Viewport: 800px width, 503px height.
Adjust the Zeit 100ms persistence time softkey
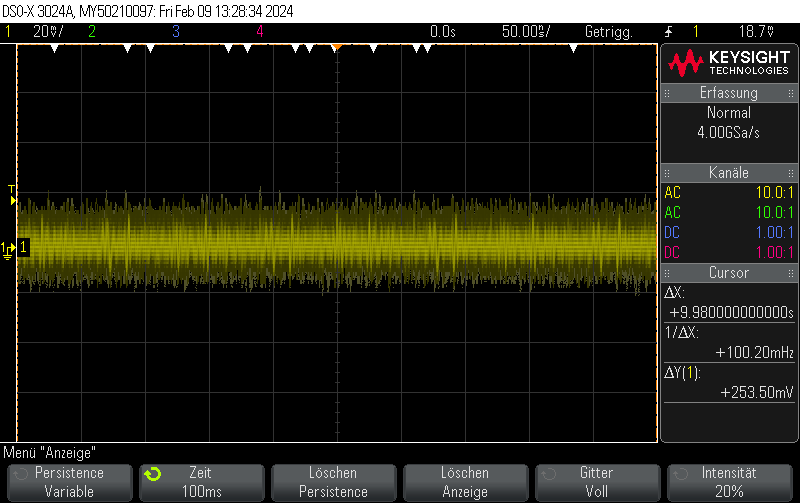pos(202,482)
